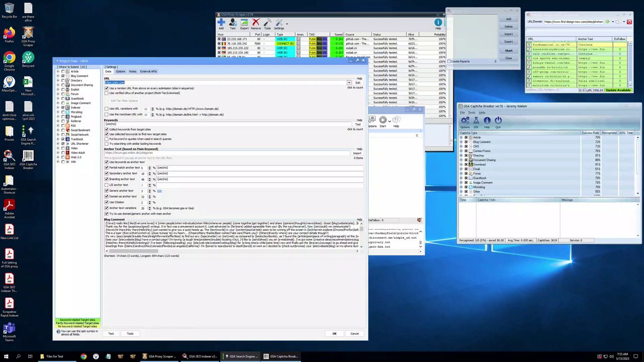
Task: Check Create Reports checkbox
Action: click(x=449, y=61)
